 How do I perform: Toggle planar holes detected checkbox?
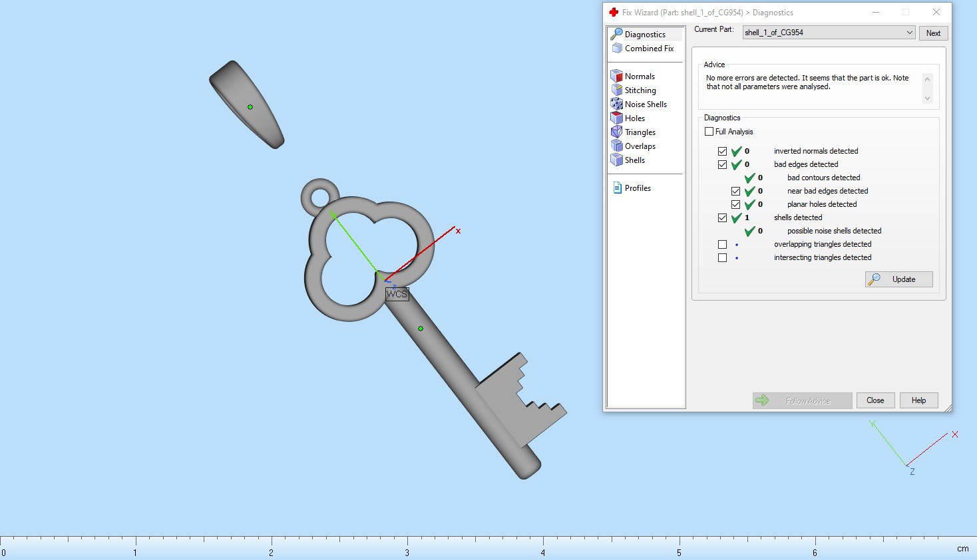735,204
